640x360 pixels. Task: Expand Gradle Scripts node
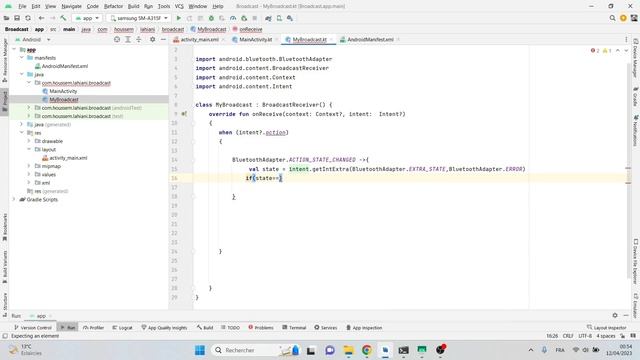(14, 199)
